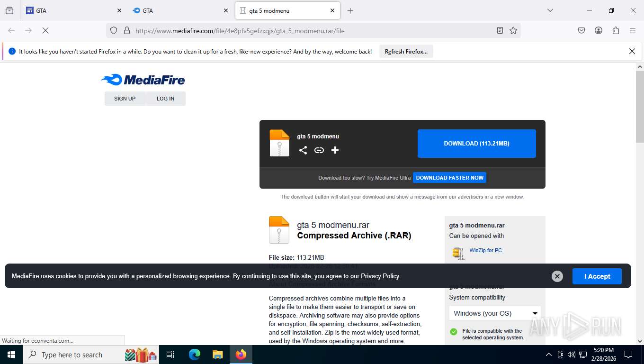Dismiss the cookie banner with the X

[x=557, y=276]
